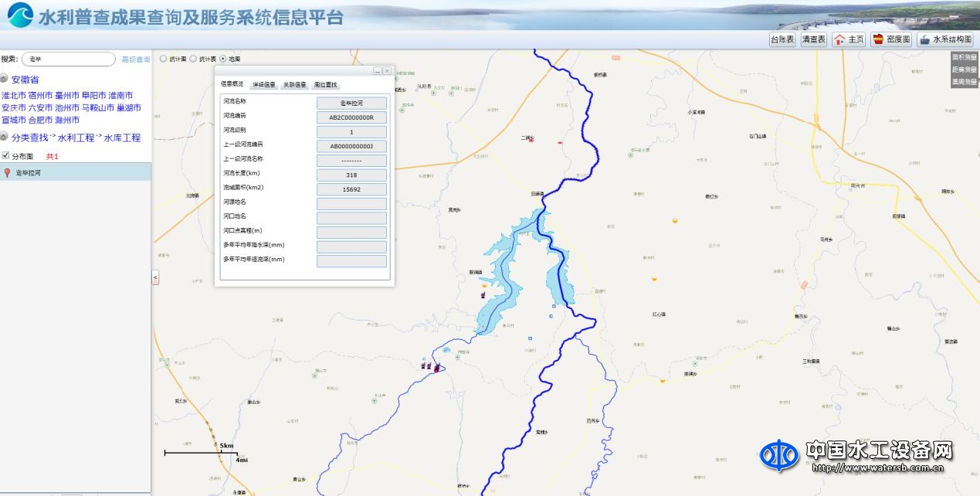
Task: Select the 统计图 radio button
Action: [163, 59]
